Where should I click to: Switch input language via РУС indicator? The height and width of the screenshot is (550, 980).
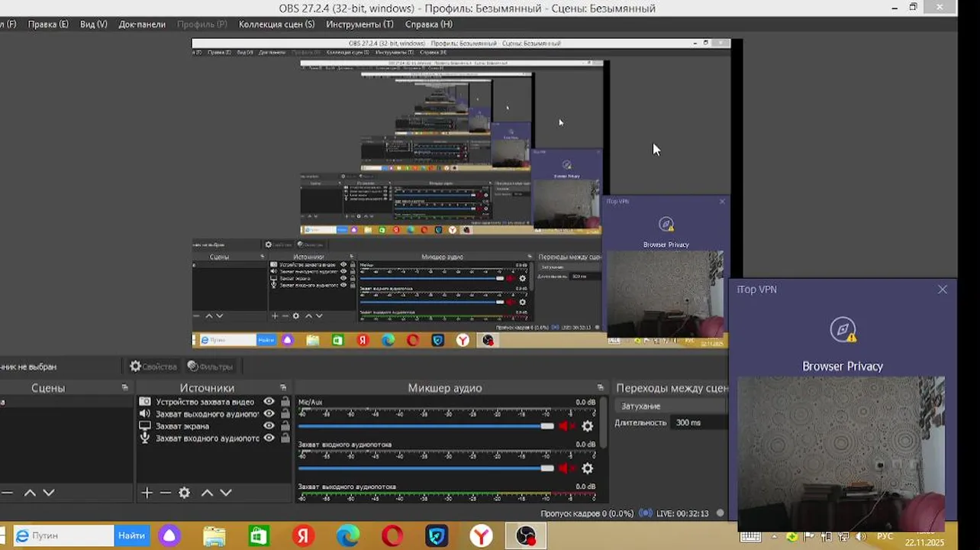tap(885, 537)
